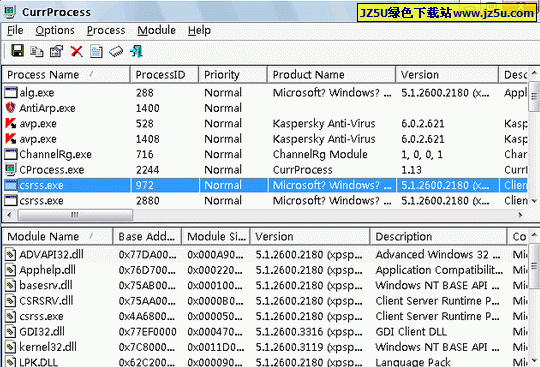Click the basesrv.dll module icon
Viewport: 540px width, 367px height.
pyautogui.click(x=11, y=285)
